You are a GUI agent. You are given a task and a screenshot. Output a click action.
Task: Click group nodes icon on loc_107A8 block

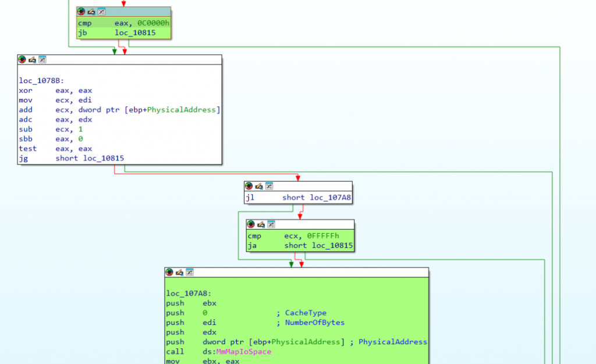pyautogui.click(x=189, y=272)
